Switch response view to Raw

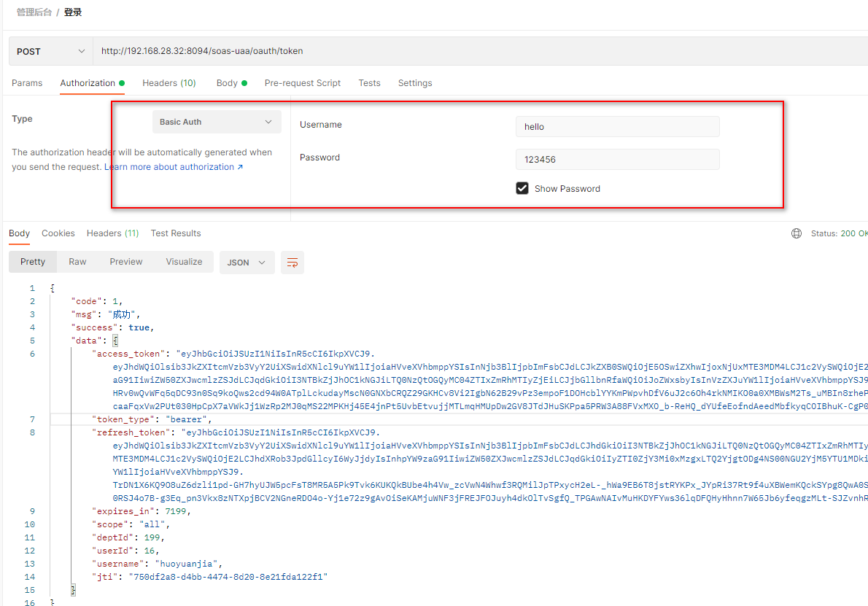pyautogui.click(x=77, y=262)
